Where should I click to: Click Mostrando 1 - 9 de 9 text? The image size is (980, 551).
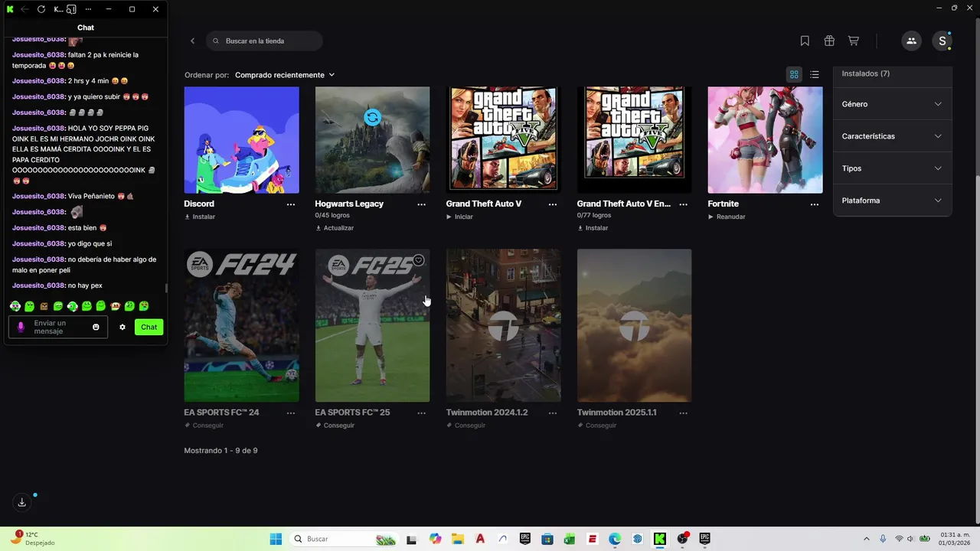click(220, 451)
